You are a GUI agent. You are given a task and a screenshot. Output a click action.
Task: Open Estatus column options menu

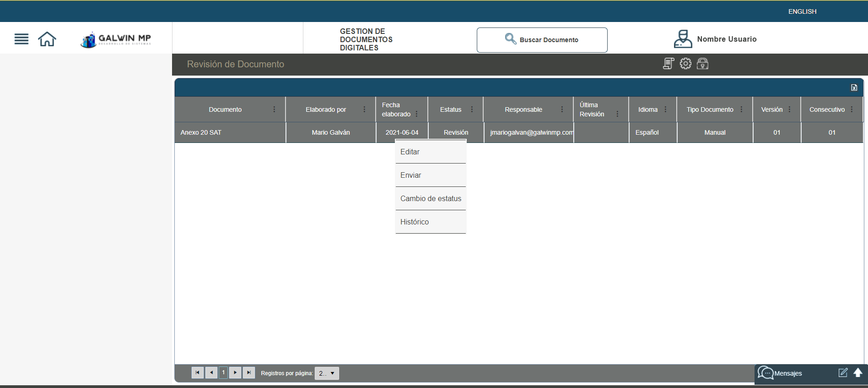(x=472, y=109)
